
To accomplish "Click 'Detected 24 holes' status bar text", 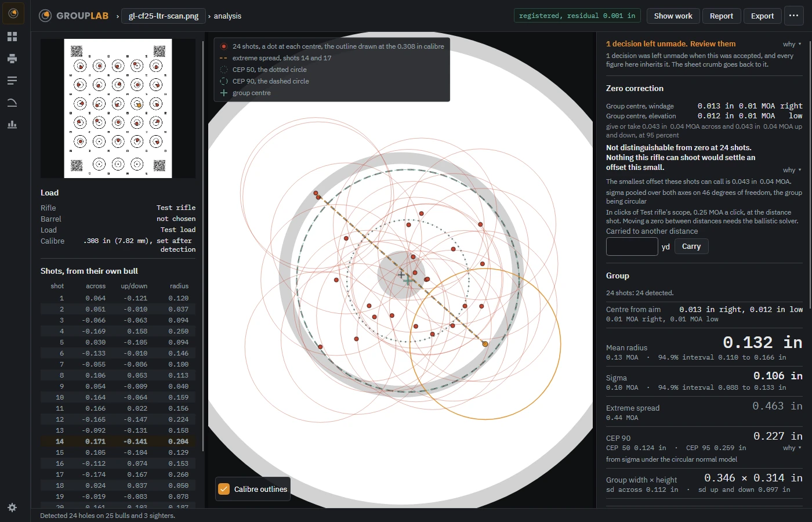I will pos(107,516).
